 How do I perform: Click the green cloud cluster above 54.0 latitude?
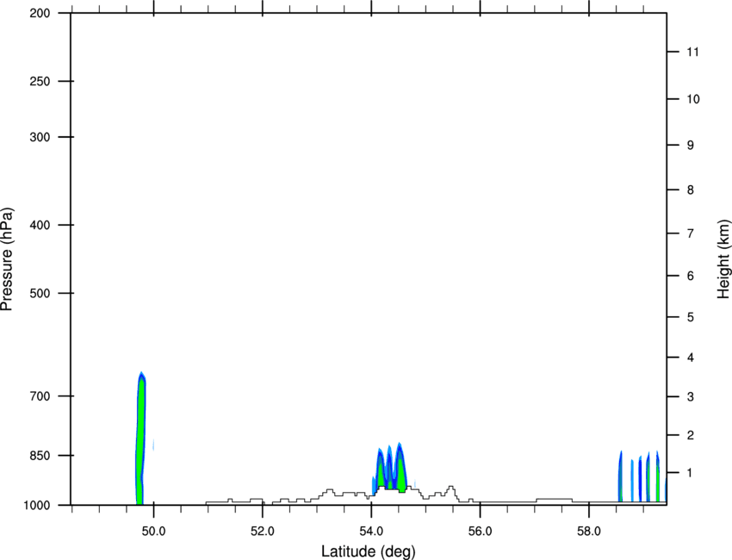click(x=390, y=469)
